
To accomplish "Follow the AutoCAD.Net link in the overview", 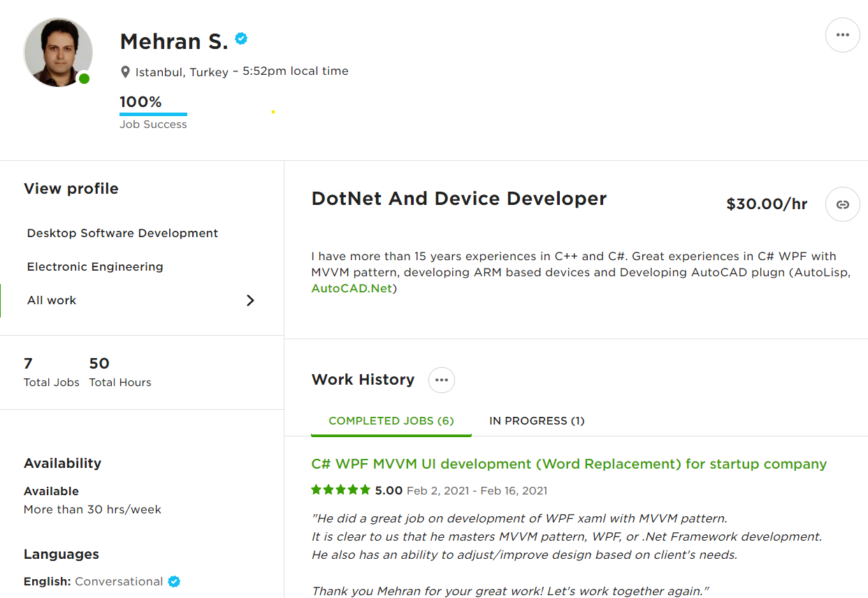I will click(352, 287).
